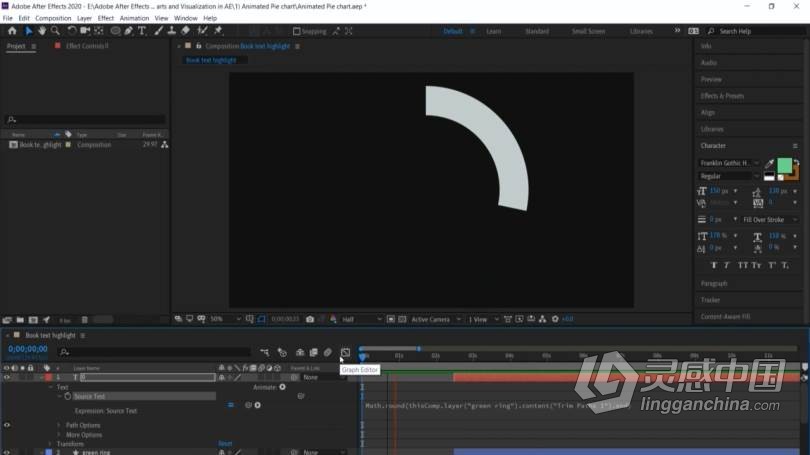Enable the Snapping checkbox

coord(297,32)
